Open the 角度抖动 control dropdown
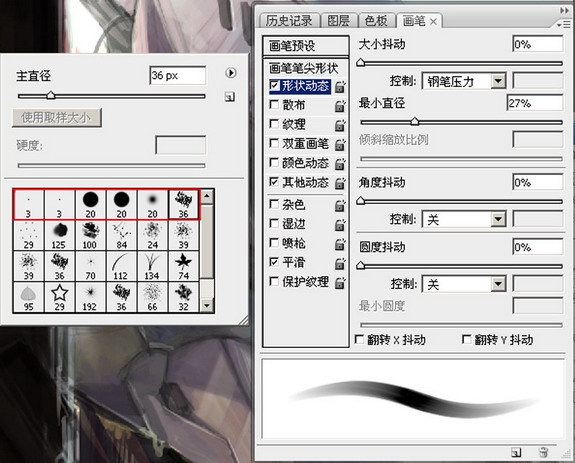The height and width of the screenshot is (463, 575). click(x=498, y=219)
